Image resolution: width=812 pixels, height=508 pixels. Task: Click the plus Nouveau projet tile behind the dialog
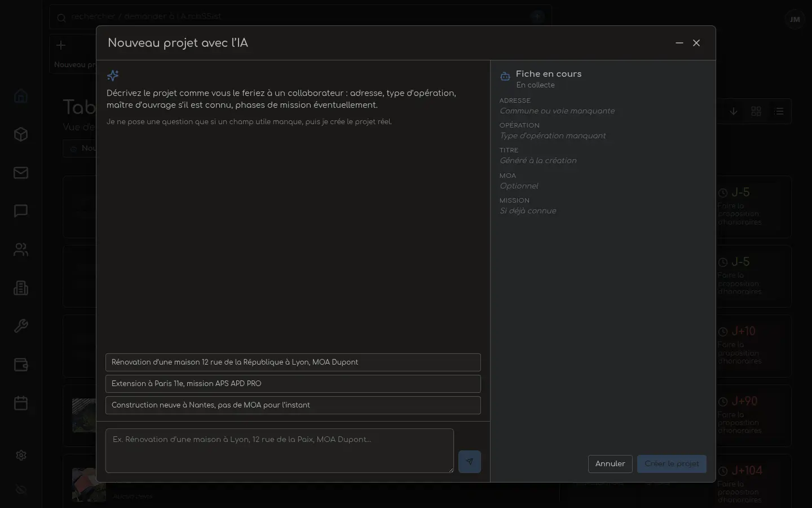point(73,54)
